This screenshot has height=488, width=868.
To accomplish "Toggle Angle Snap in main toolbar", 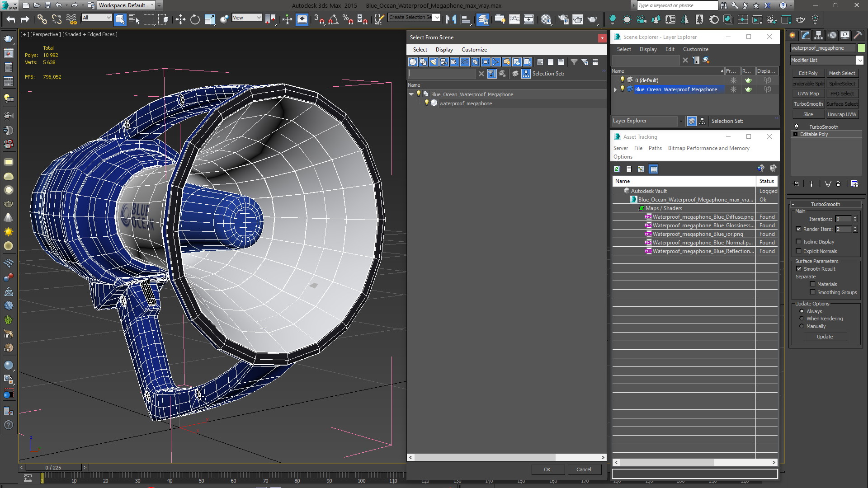I will 334,19.
